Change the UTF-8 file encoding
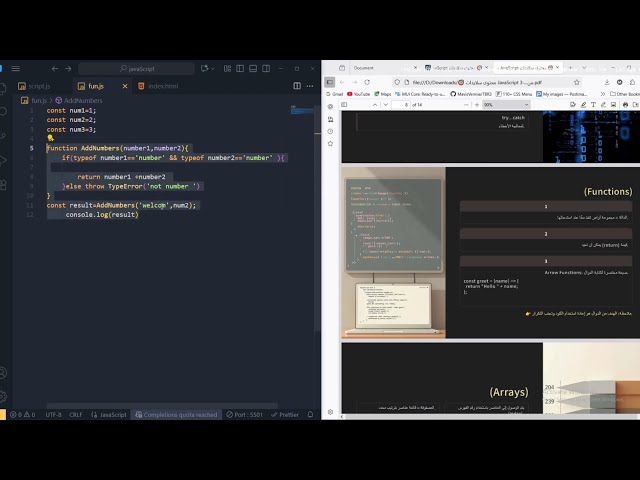 coord(53,415)
